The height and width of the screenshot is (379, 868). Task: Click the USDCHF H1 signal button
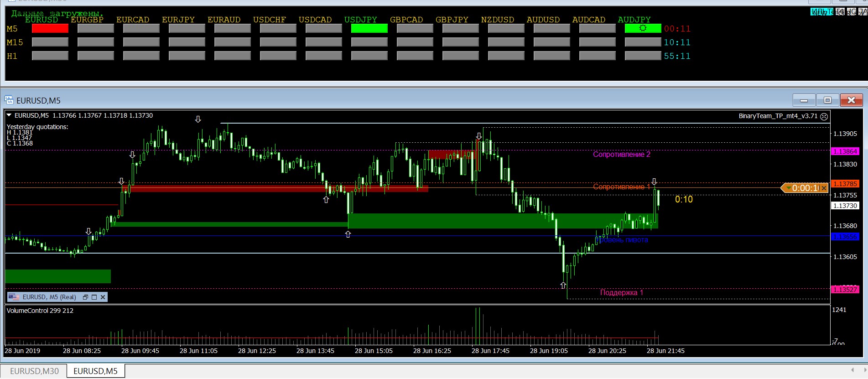(278, 56)
